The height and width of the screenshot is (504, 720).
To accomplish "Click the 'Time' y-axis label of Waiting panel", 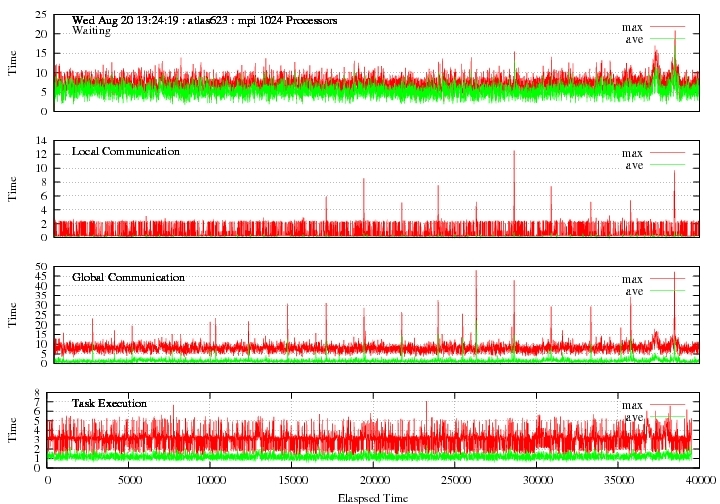I will coord(12,63).
